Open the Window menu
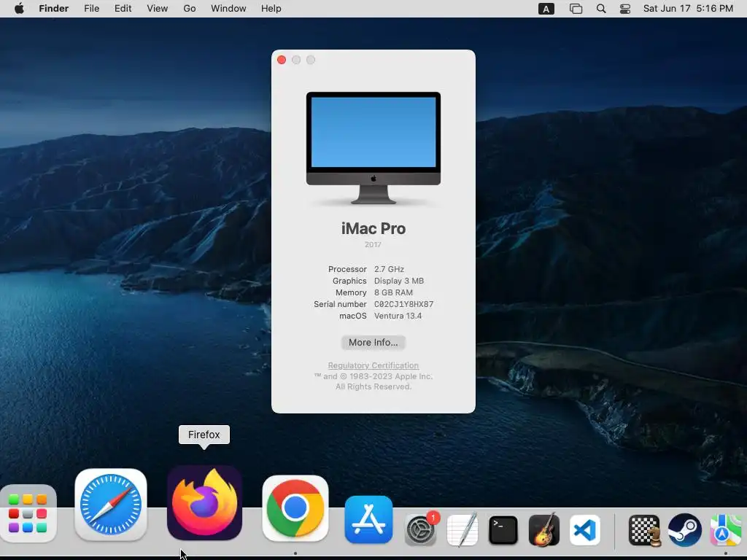Screen dimensions: 747x560 click(228, 9)
